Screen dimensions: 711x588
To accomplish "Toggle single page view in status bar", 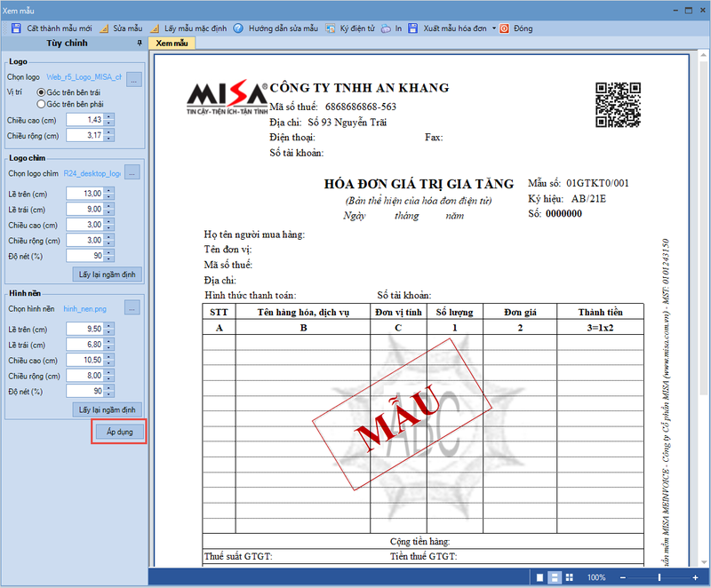I will click(540, 577).
